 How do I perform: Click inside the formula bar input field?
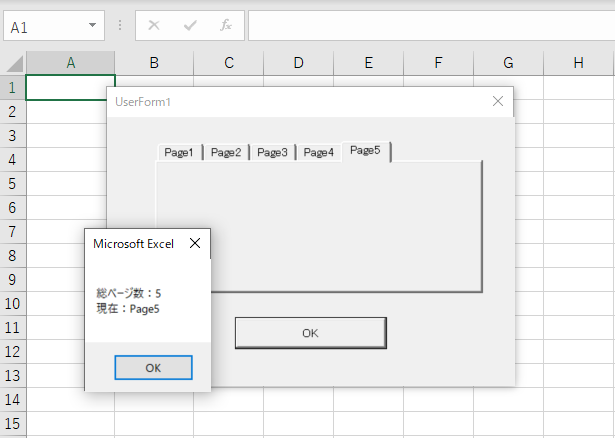[x=430, y=26]
